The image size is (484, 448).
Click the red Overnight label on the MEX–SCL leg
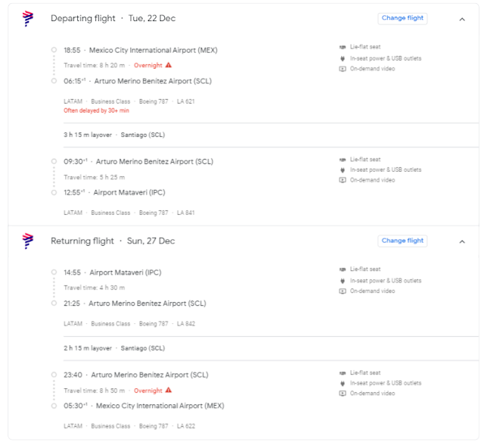click(x=148, y=66)
